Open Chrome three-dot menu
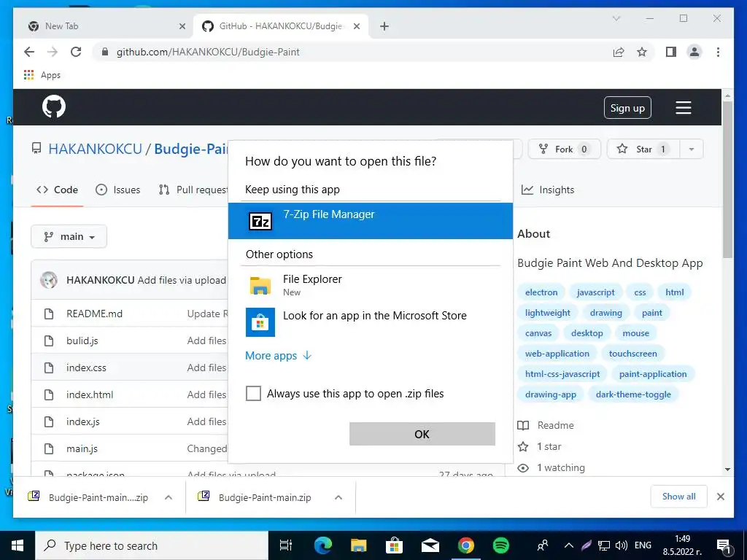Viewport: 747px width, 560px height. point(718,52)
